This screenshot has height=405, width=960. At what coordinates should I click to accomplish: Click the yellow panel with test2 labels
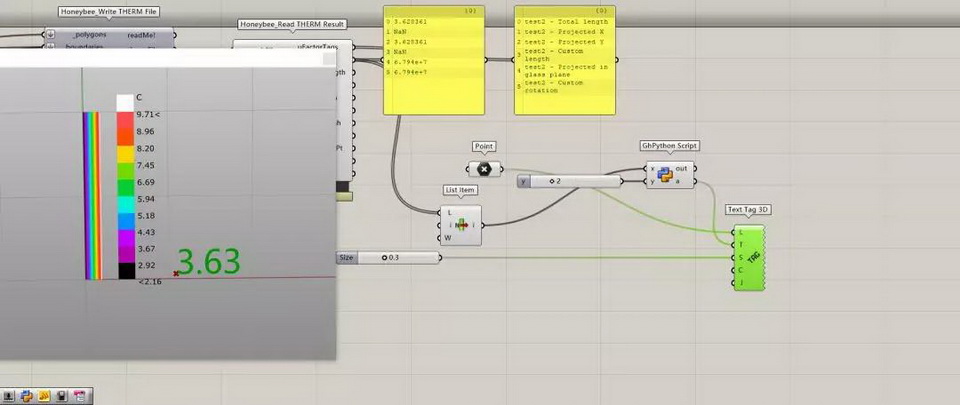(x=563, y=62)
